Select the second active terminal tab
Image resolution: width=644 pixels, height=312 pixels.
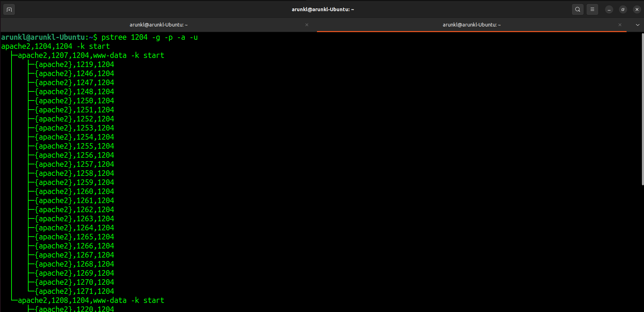coord(472,25)
